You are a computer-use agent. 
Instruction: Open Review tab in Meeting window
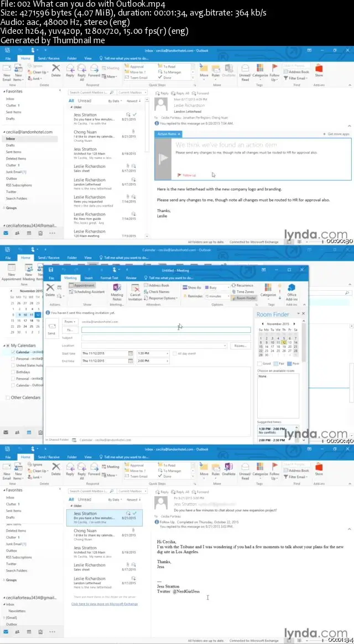pos(131,278)
